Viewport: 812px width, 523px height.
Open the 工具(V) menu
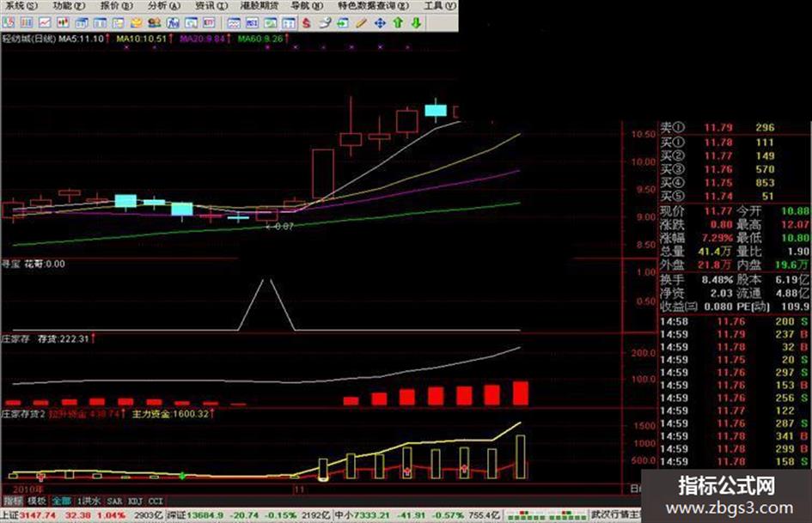440,6
